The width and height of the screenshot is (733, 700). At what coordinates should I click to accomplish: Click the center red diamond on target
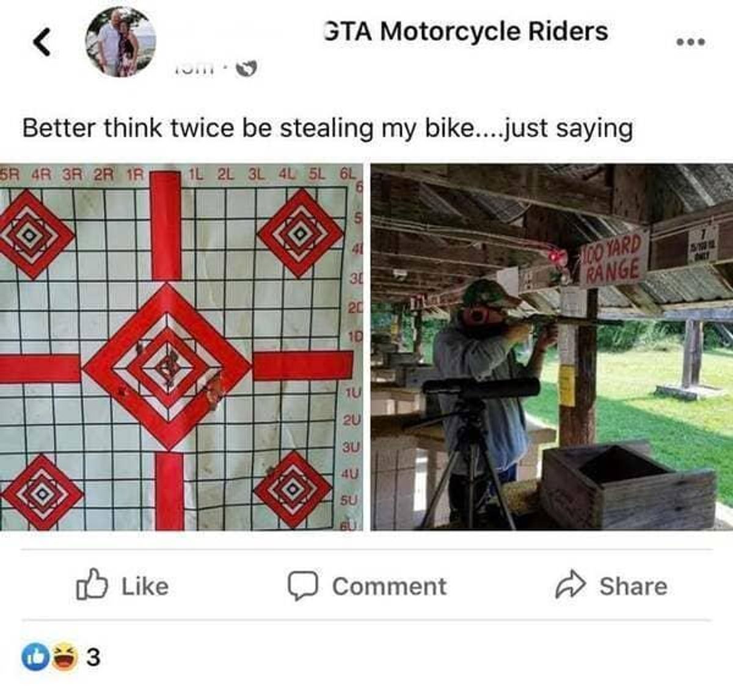(166, 366)
